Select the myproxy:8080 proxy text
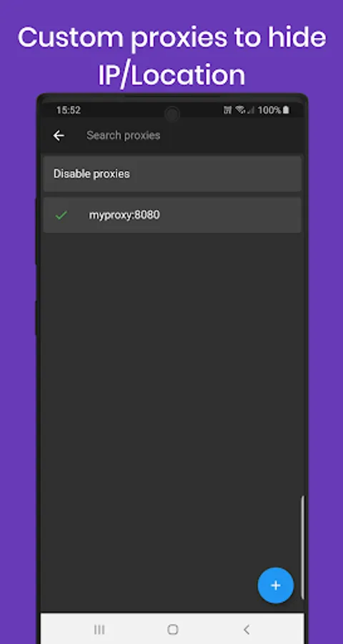The image size is (343, 644). click(x=124, y=215)
